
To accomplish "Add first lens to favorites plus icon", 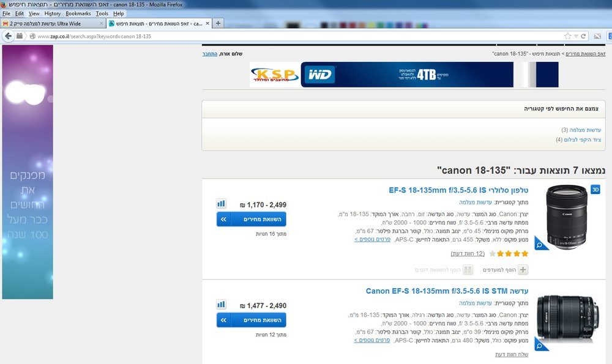I will (x=523, y=270).
